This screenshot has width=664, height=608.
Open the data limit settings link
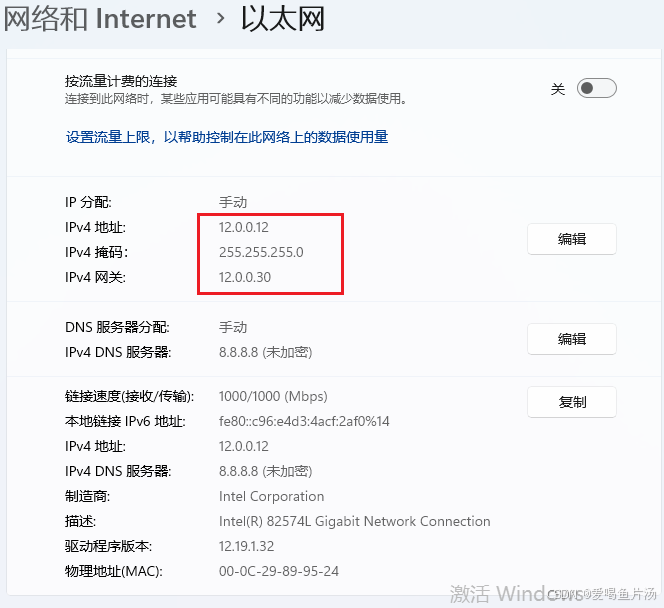[227, 137]
